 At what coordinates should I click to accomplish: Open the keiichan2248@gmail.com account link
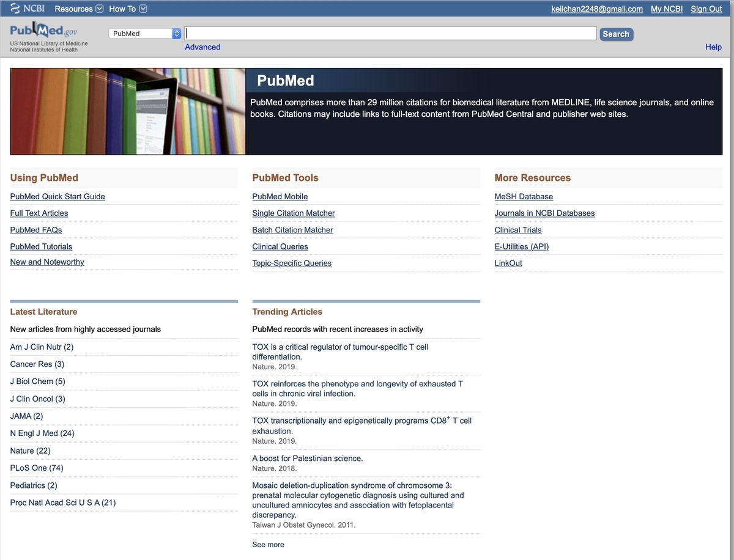pyautogui.click(x=597, y=9)
